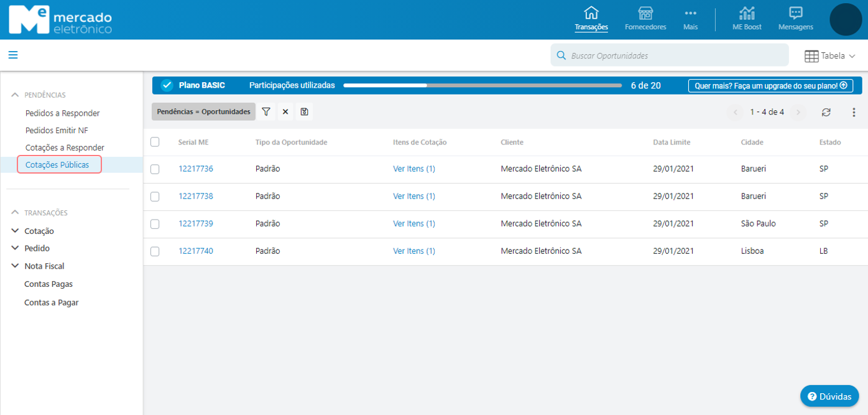The image size is (868, 415).
Task: Open the Mensagens chat icon
Action: (795, 13)
